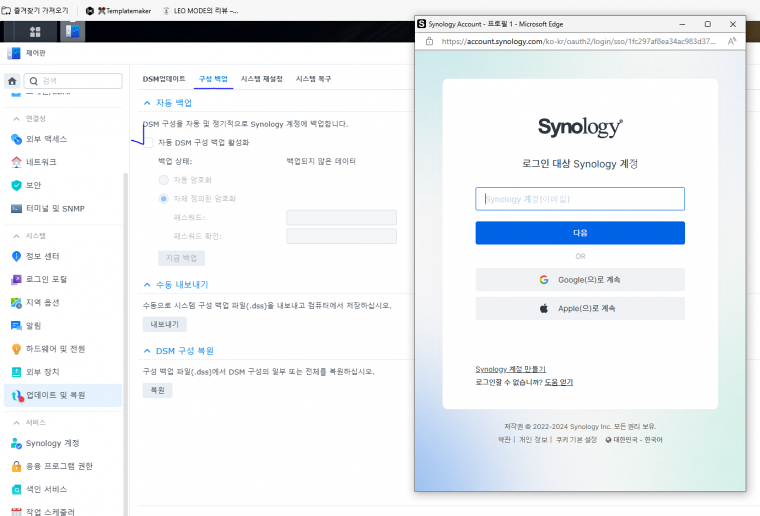Click 즐겨찾기 가져오기 in favorites bar

[x=35, y=11]
